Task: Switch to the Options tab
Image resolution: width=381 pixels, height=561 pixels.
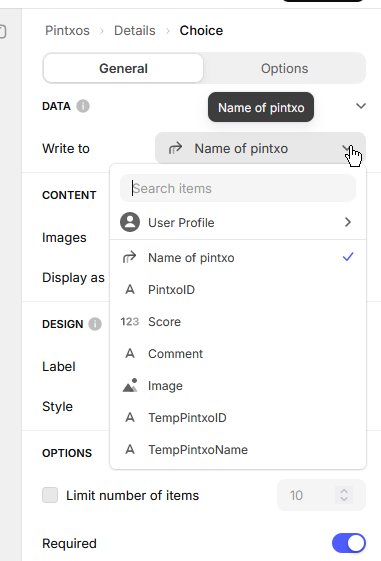Action: coord(284,68)
